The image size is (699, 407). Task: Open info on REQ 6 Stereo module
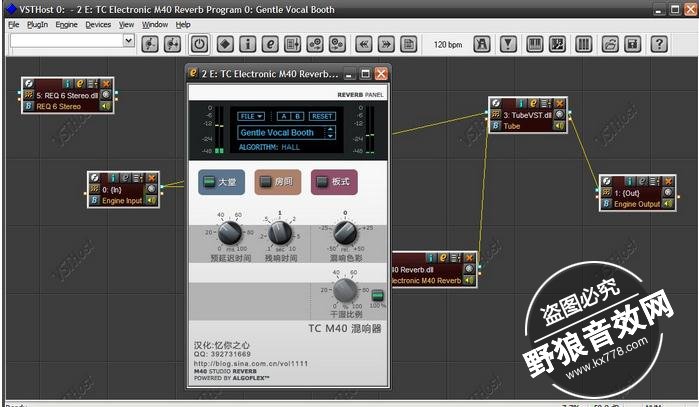tap(68, 84)
